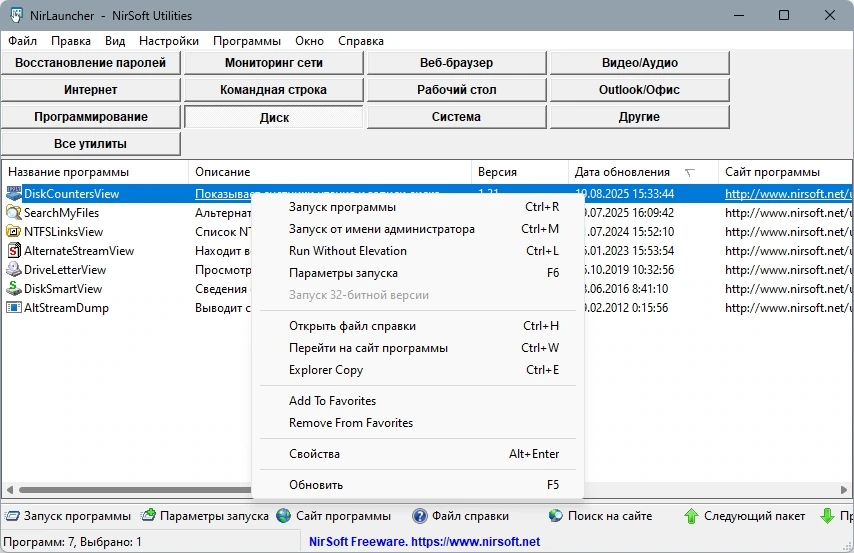Screen dimensions: 854x553
Task: Click the Поиск на сайте globe icon
Action: pos(556,515)
